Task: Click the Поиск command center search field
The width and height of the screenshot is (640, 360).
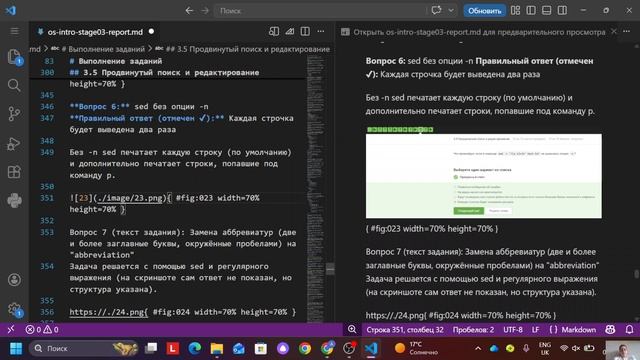Action: point(320,11)
